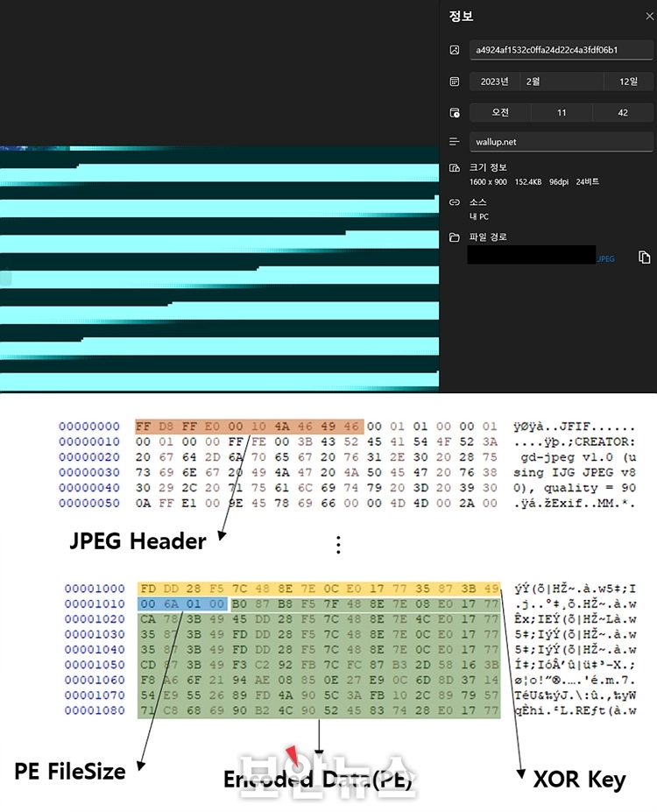Click the wallup.net description field

pos(561,141)
